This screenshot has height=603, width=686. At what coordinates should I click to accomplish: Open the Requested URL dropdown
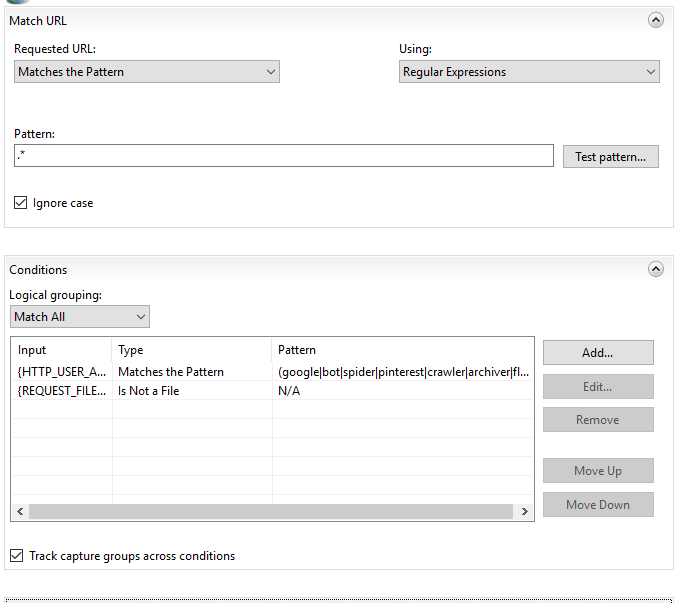[147, 72]
